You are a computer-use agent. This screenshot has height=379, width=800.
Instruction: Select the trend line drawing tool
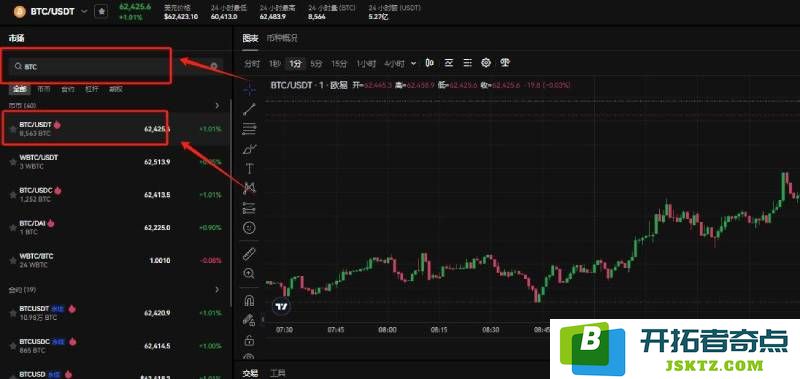tap(249, 108)
